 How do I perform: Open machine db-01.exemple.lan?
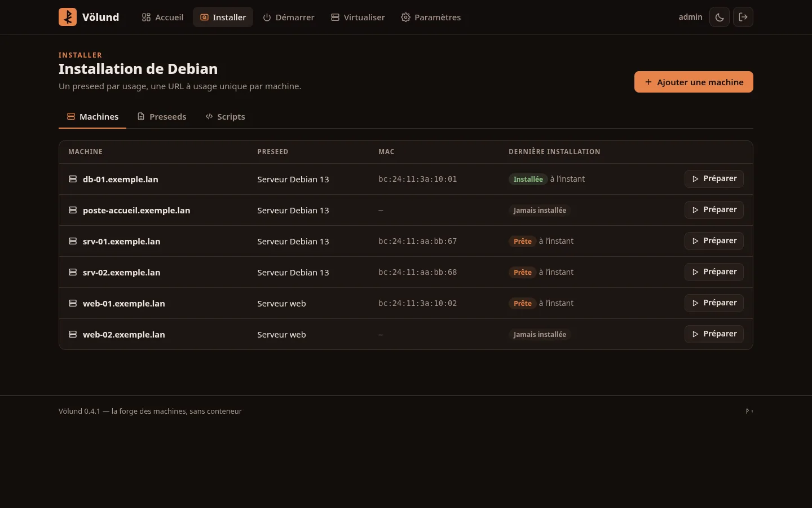[121, 179]
